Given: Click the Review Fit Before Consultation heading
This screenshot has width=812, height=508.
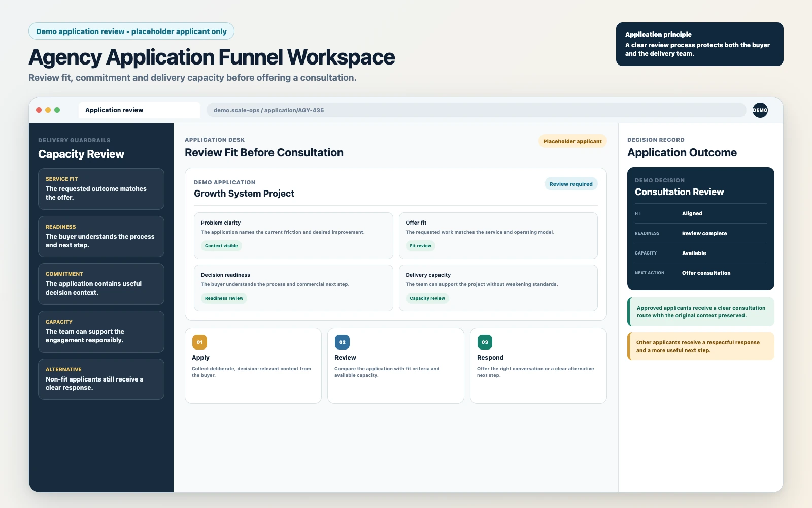Looking at the screenshot, I should [x=264, y=153].
